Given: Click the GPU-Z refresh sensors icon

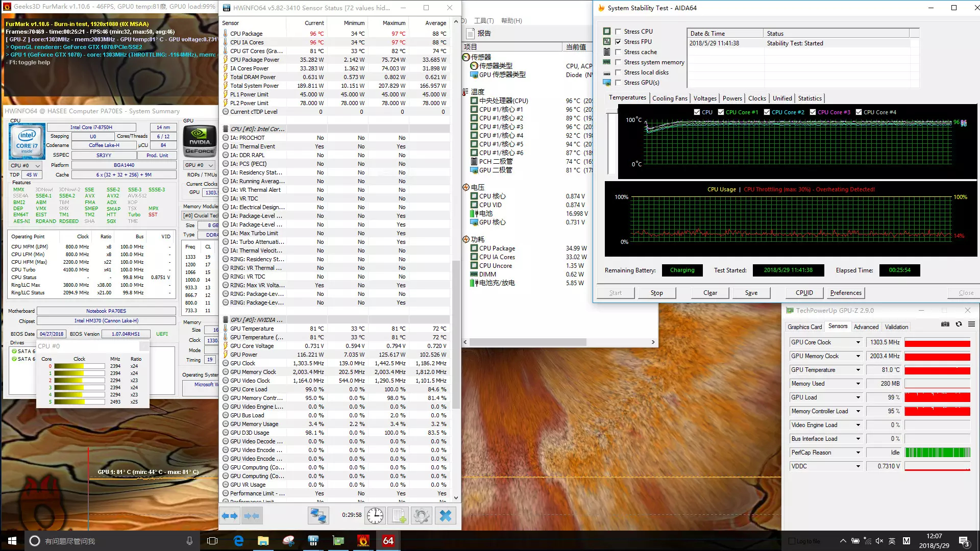Looking at the screenshot, I should click(x=959, y=324).
